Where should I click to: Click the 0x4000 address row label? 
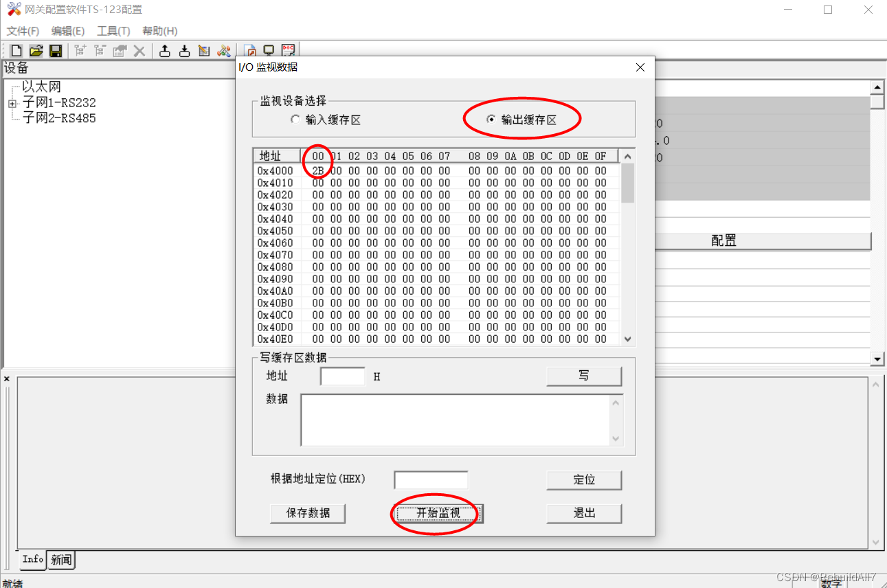pyautogui.click(x=276, y=171)
